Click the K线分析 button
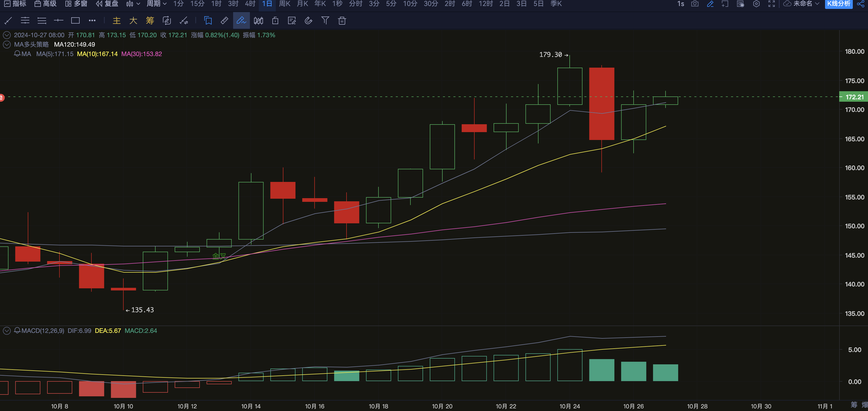868x411 pixels. pos(838,4)
